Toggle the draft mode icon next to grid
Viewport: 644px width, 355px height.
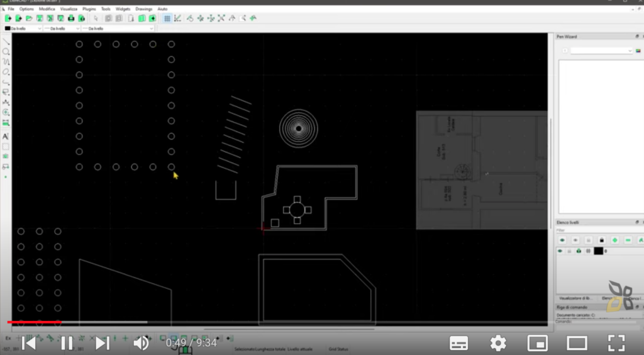pos(177,18)
